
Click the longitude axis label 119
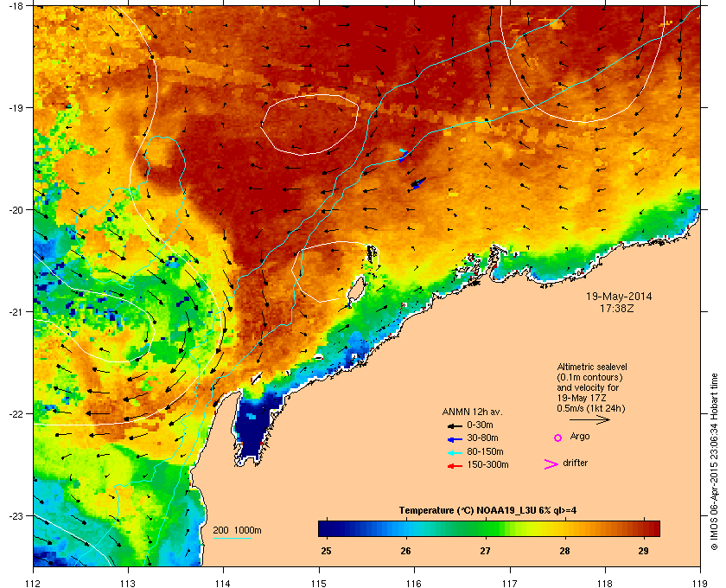pyautogui.click(x=700, y=583)
